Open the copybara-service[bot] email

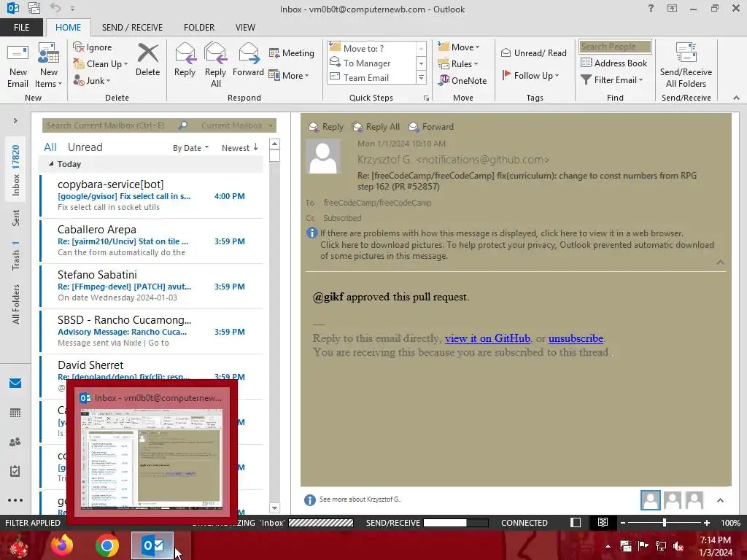[x=152, y=195]
